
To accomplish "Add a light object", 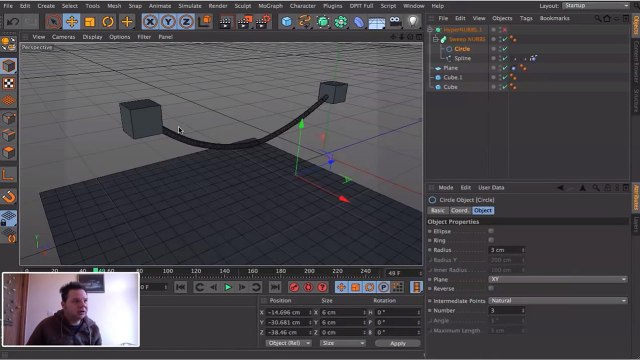I will pos(413,22).
